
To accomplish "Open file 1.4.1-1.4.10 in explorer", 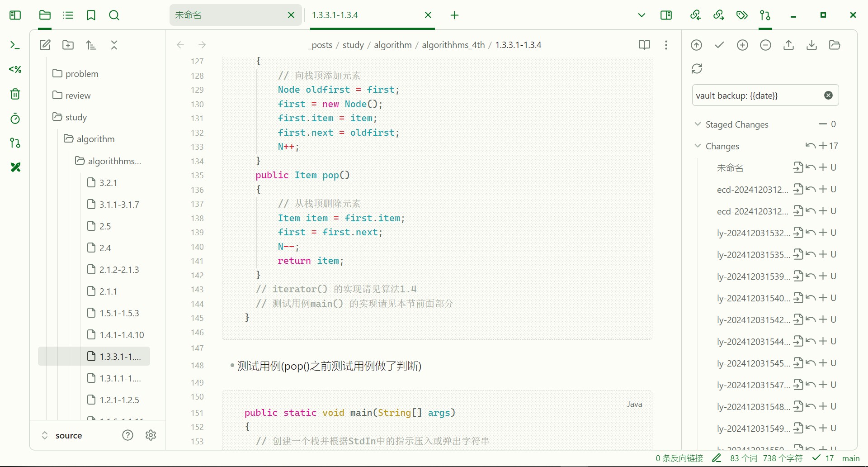I will (122, 335).
